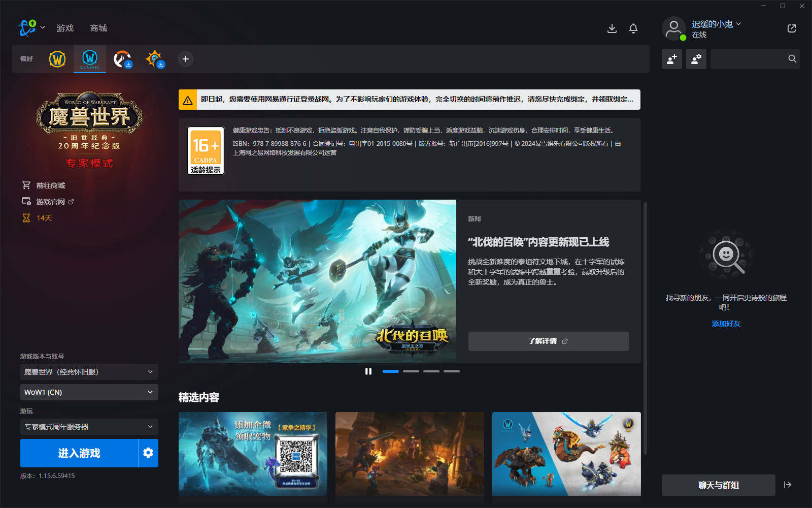Select the WoW Classic tab icon
This screenshot has width=812, height=508.
tap(89, 59)
